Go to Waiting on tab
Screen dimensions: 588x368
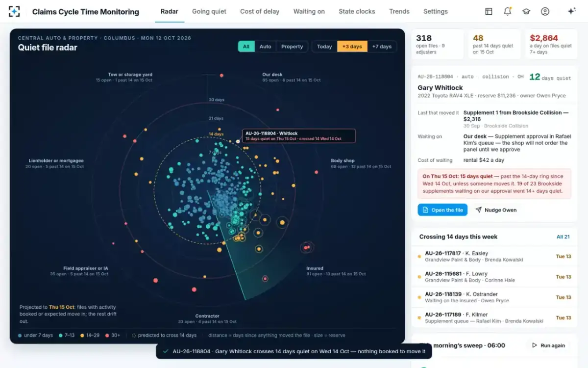(x=309, y=11)
